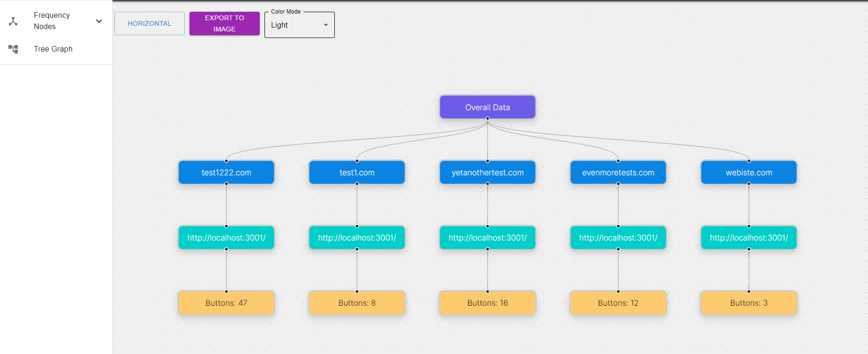
Task: Click localhost:3001 node under test1.com
Action: pos(357,238)
